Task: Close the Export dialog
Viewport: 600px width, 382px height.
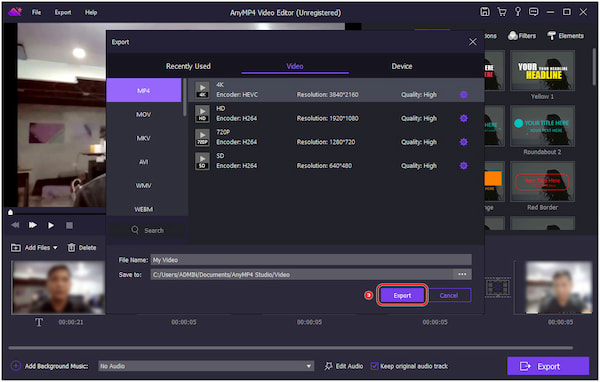Action: (473, 42)
